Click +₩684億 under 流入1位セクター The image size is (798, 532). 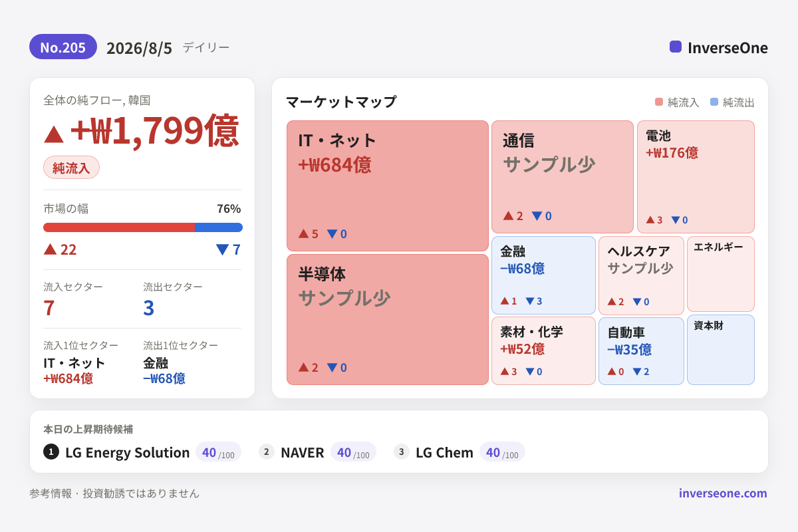point(68,378)
